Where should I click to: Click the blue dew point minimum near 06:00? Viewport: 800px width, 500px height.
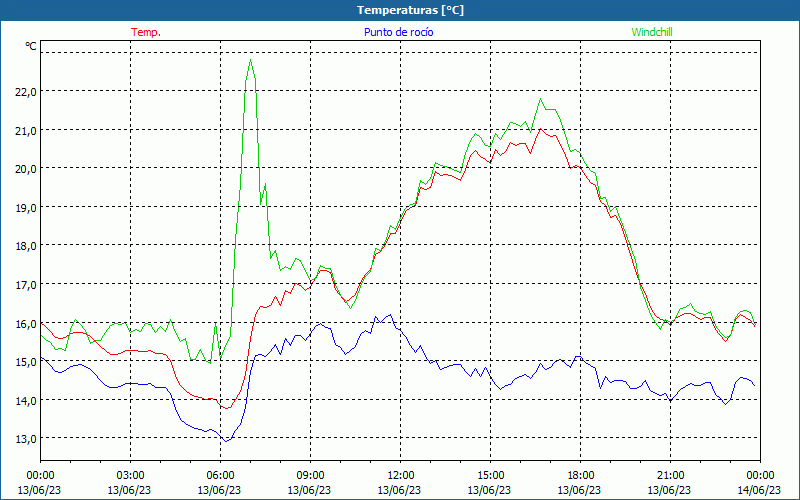226,441
